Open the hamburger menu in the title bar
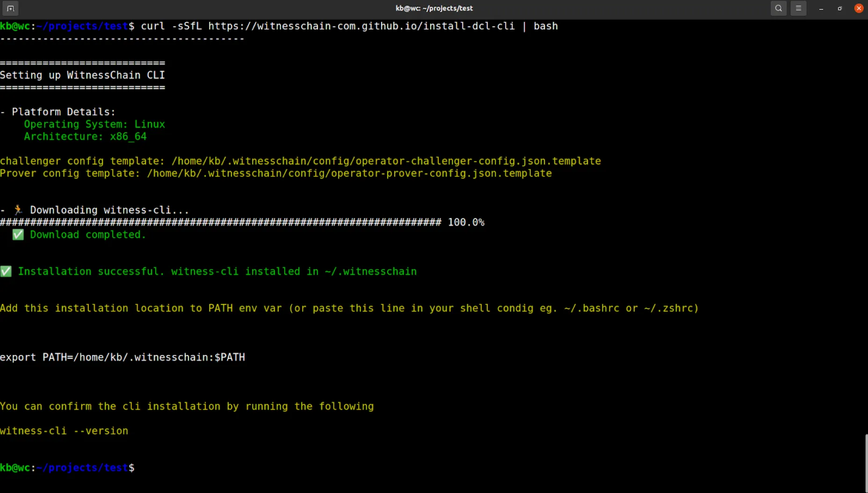 tap(798, 8)
